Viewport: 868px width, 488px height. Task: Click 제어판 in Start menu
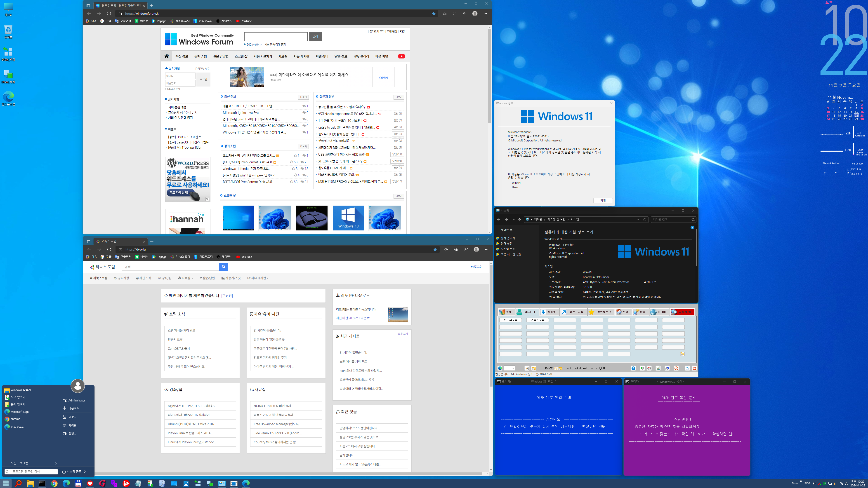pos(72,425)
